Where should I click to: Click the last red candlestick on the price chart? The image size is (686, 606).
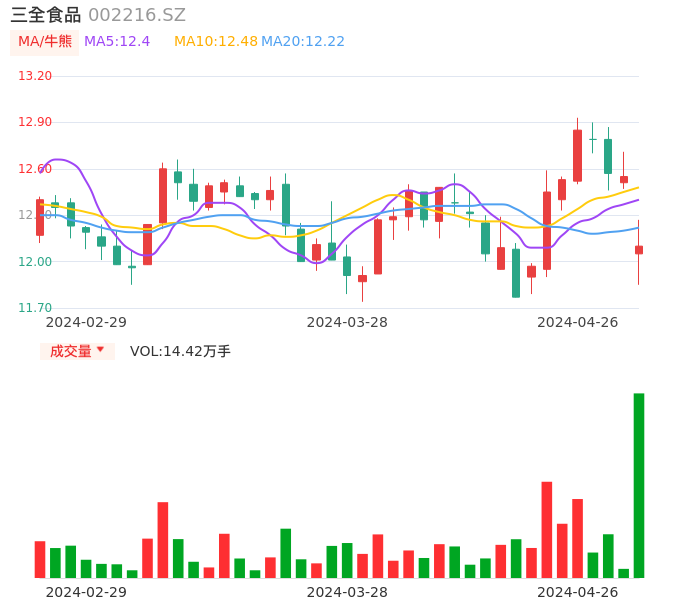point(639,250)
